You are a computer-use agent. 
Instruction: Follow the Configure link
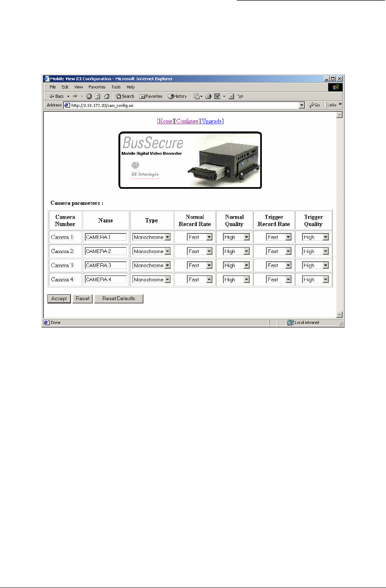click(187, 121)
